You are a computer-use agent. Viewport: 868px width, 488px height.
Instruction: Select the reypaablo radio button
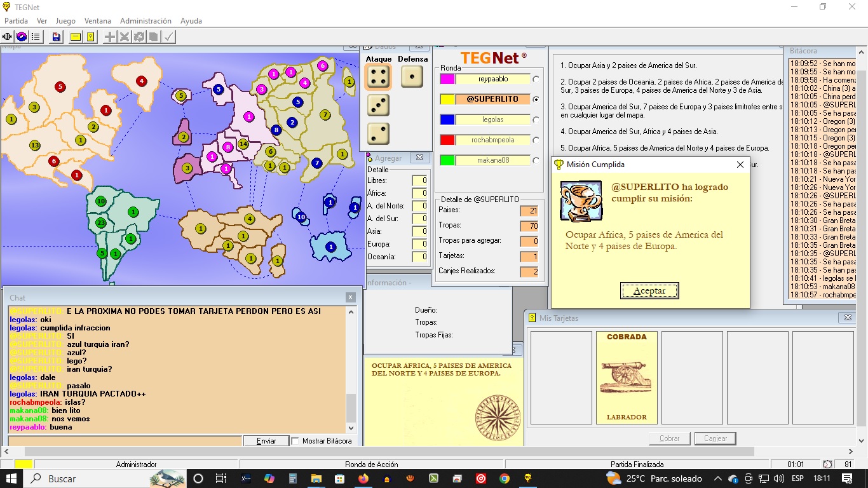[x=536, y=79]
